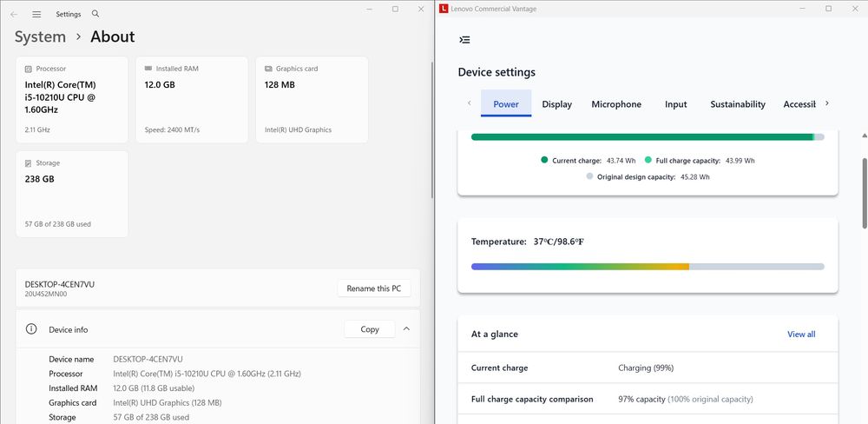Click the Device name row value

point(148,359)
